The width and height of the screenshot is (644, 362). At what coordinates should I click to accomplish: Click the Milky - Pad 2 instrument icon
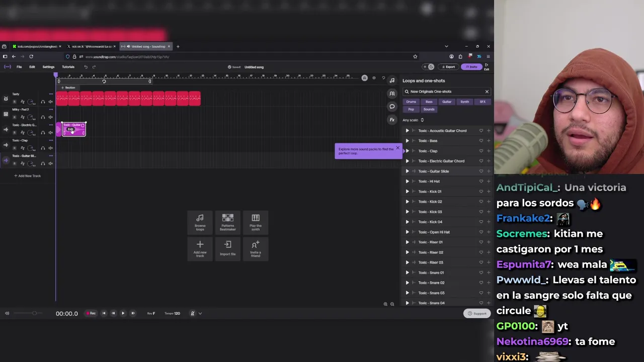click(x=6, y=114)
